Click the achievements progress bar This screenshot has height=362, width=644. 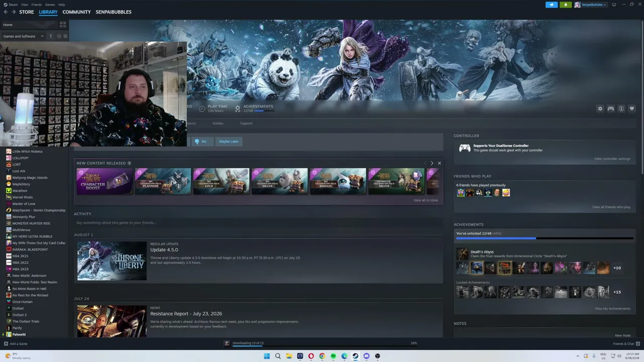tap(544, 238)
